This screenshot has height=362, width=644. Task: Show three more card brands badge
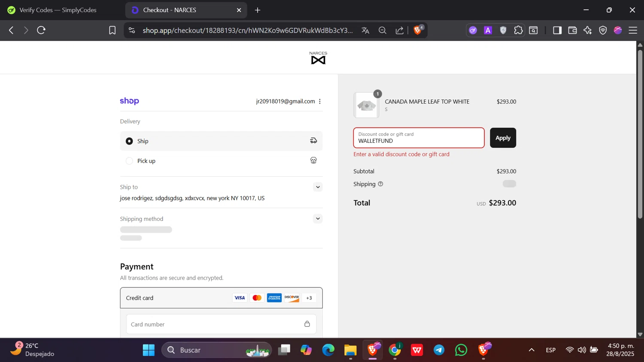point(309,298)
